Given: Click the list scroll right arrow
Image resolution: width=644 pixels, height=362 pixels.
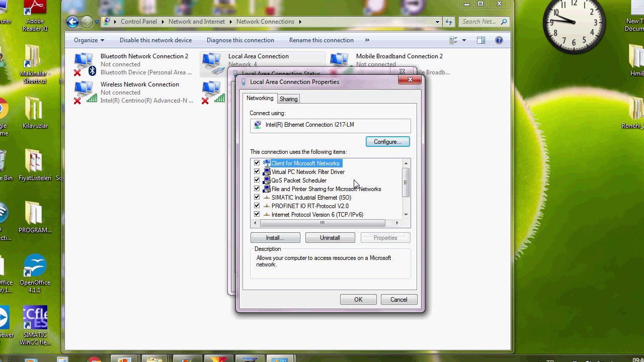Looking at the screenshot, I should coord(397,223).
